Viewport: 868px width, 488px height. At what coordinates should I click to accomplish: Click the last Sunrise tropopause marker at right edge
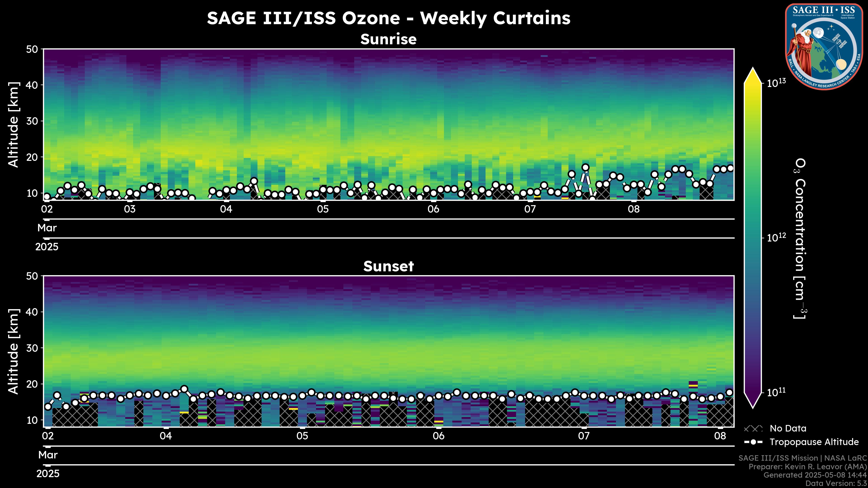click(x=731, y=168)
